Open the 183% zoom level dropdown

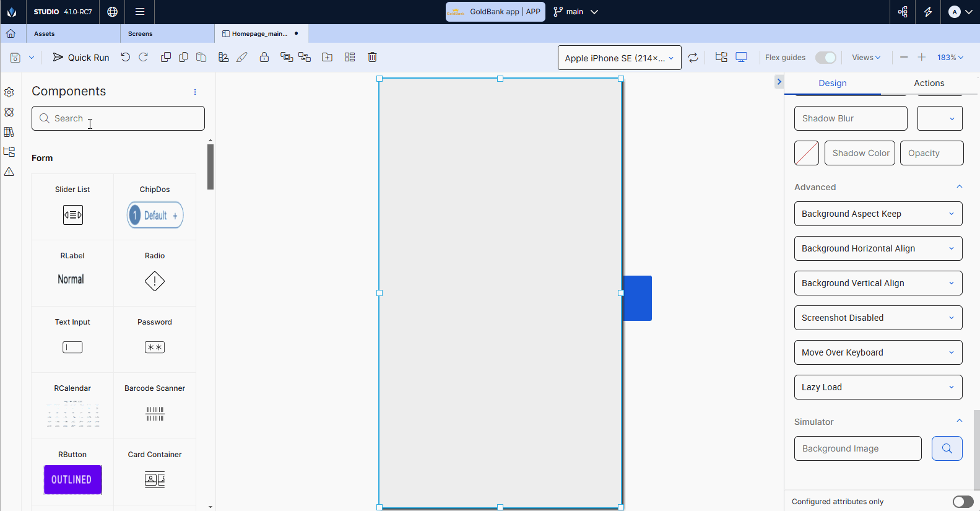950,58
